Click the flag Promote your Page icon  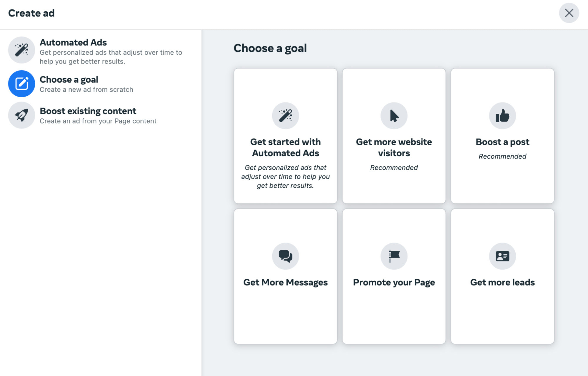(394, 256)
